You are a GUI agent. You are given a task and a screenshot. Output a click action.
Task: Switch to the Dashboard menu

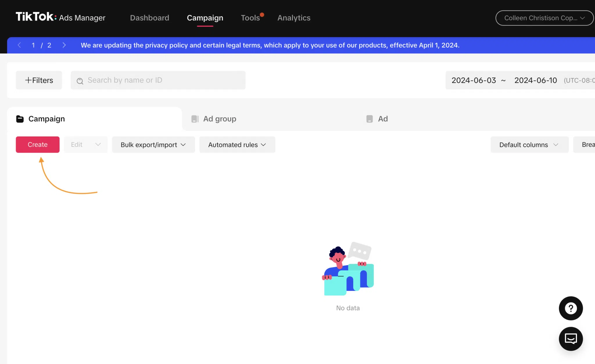(x=150, y=18)
